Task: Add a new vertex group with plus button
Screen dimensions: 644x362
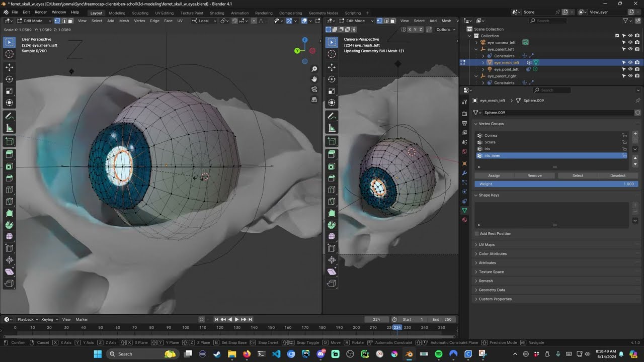Action: pyautogui.click(x=635, y=134)
